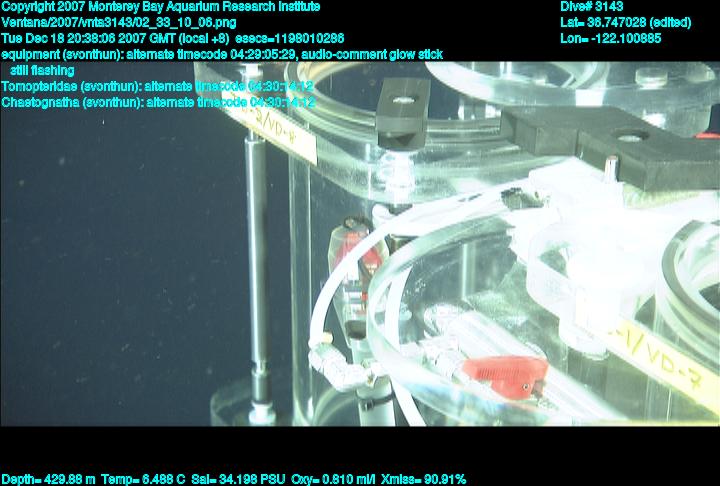
Task: Click the Depth= 429.88 m readout
Action: coord(48,479)
